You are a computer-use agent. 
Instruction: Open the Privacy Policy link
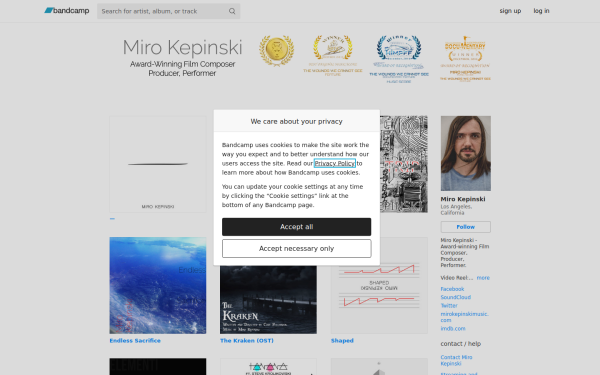334,163
